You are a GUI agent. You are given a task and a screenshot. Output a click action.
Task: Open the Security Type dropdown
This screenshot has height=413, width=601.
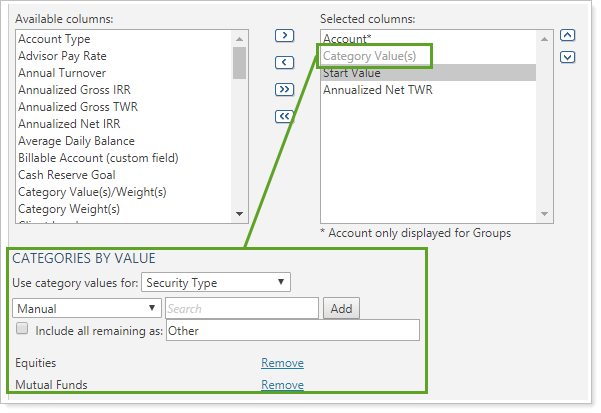[216, 283]
